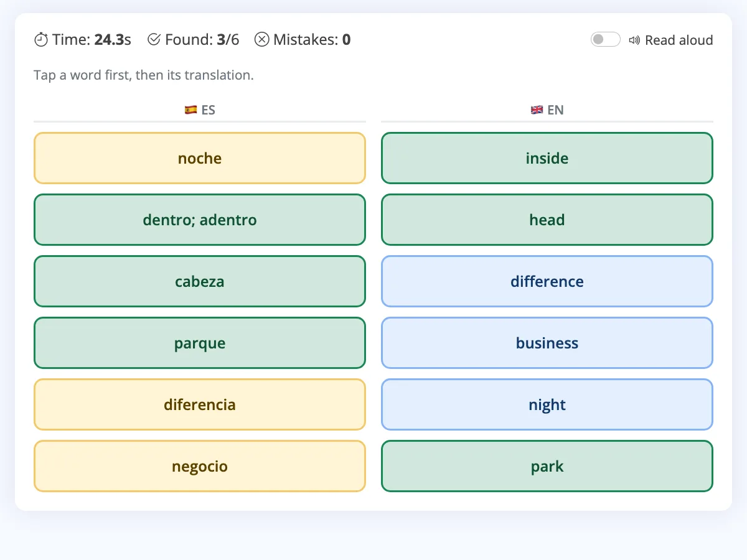Viewport: 747px width, 560px height.
Task: Pick the negocio word card
Action: point(200,466)
